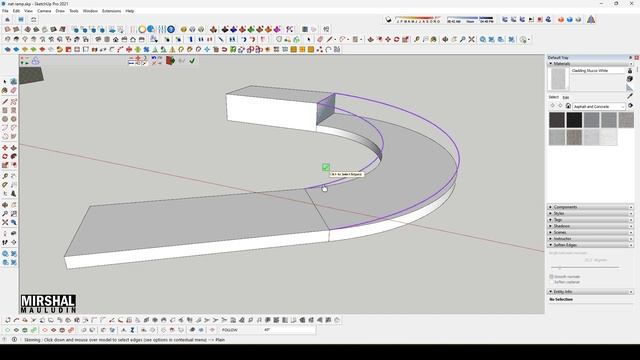
Task: Click the Curviloft red exit icon
Action: click(x=170, y=61)
